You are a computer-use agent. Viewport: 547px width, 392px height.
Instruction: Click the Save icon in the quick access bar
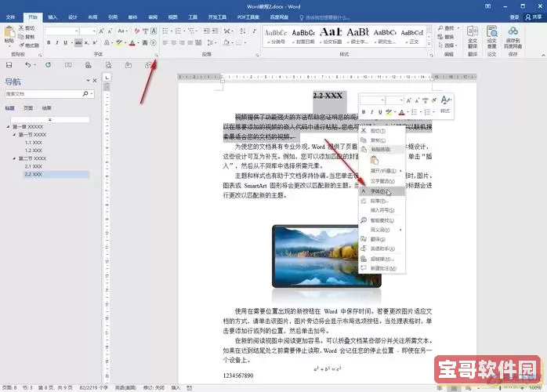coord(9,65)
